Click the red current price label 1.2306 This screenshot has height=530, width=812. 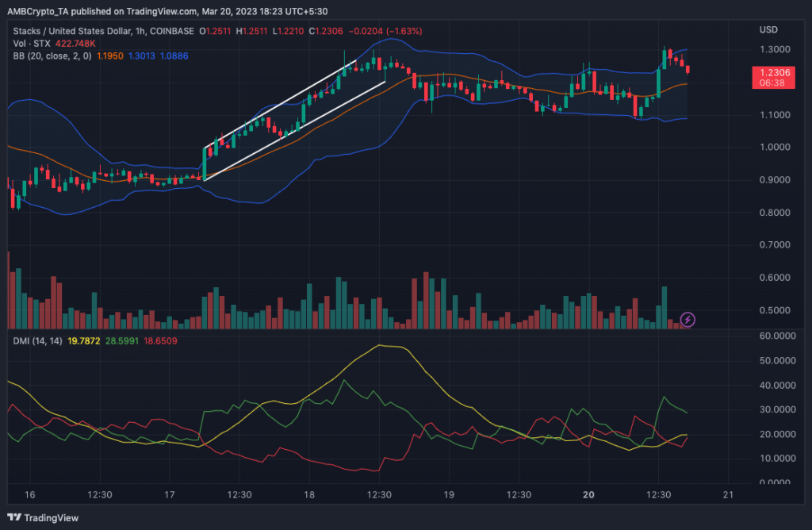(772, 72)
